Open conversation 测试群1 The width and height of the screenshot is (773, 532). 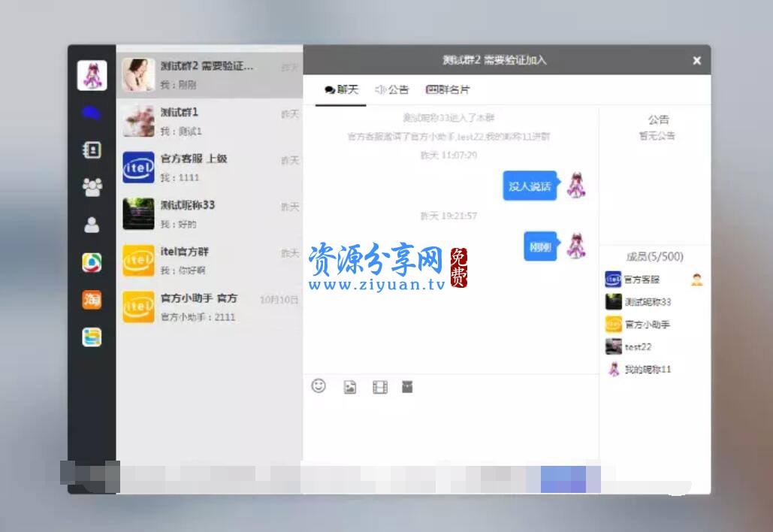click(x=210, y=121)
